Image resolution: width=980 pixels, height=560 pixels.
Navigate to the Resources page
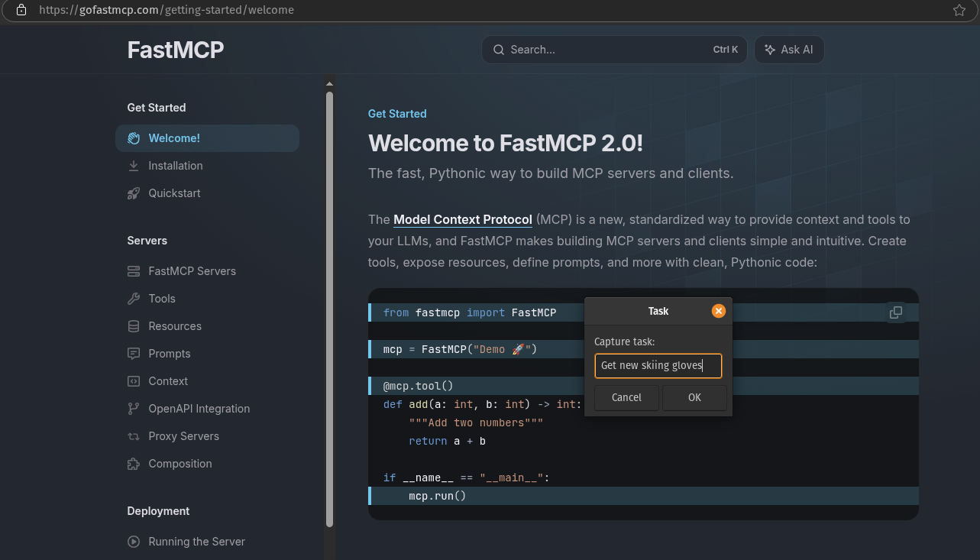[207, 326]
